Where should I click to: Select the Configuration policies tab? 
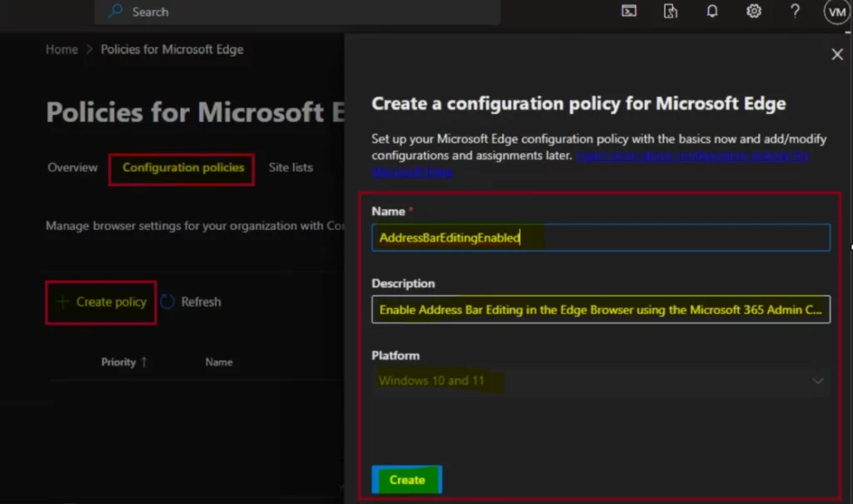pos(182,167)
